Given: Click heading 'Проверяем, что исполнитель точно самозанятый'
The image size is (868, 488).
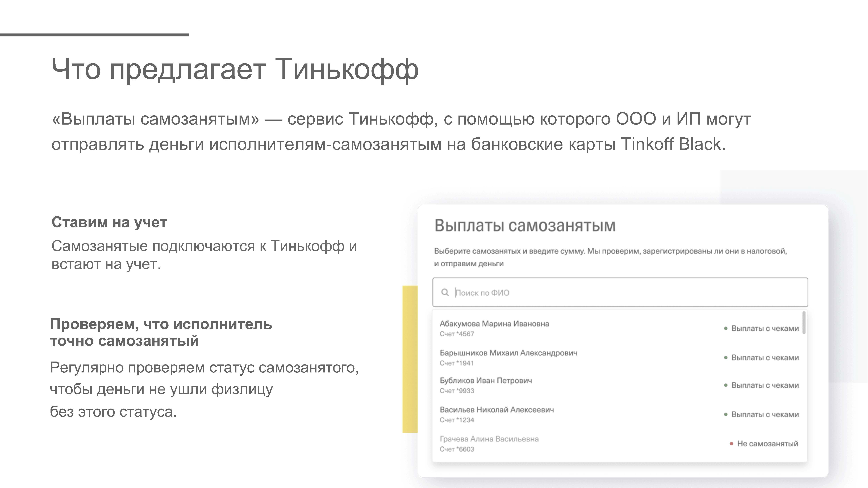Looking at the screenshot, I should (x=161, y=332).
